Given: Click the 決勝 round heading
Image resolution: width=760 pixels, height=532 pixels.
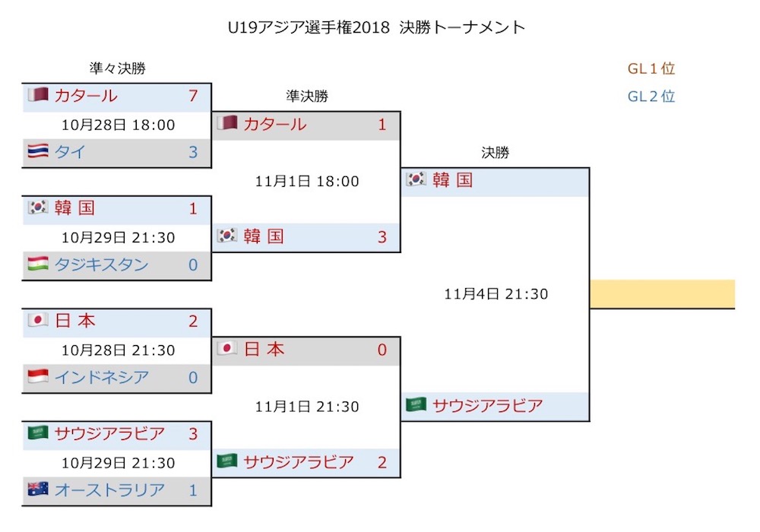Looking at the screenshot, I should point(496,153).
